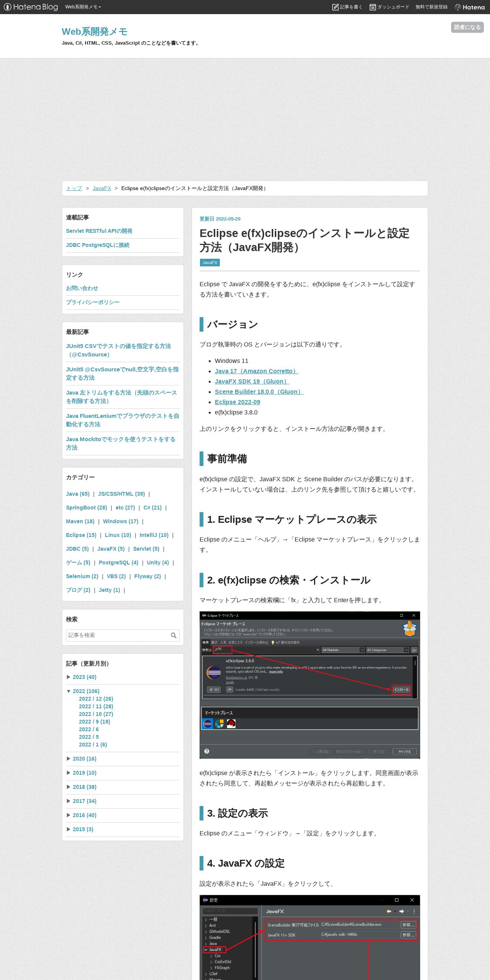The height and width of the screenshot is (980, 490).
Task: Collapse the 2022 (106) archive triangle
Action: tap(69, 691)
